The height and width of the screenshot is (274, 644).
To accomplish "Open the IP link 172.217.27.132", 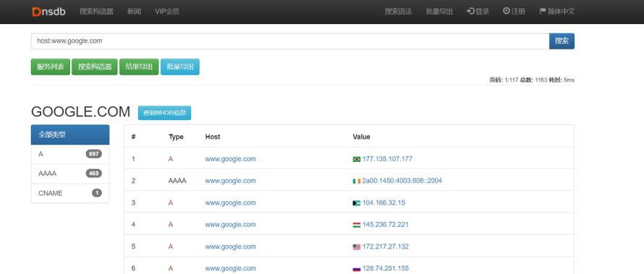I will click(x=385, y=247).
